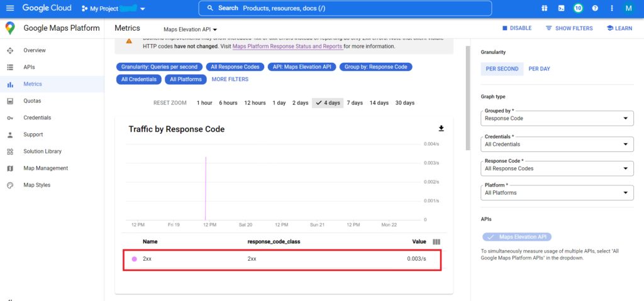644x301 pixels.
Task: Open the gift free trial icon
Action: pos(544,8)
